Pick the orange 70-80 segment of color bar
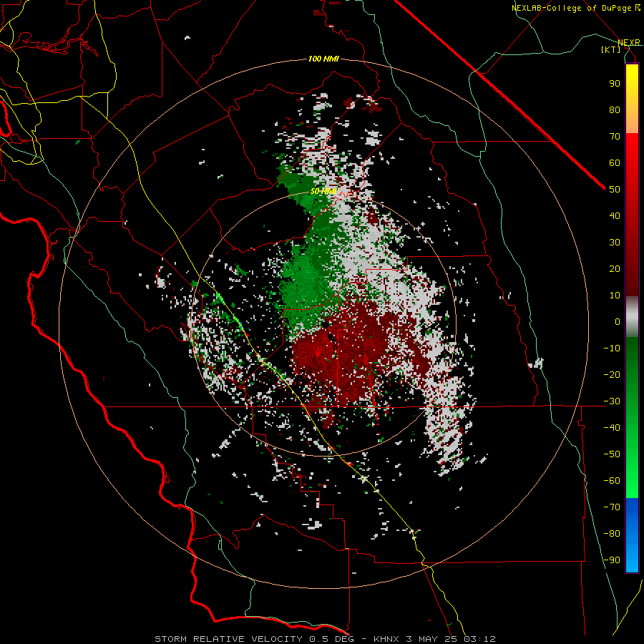 point(632,119)
